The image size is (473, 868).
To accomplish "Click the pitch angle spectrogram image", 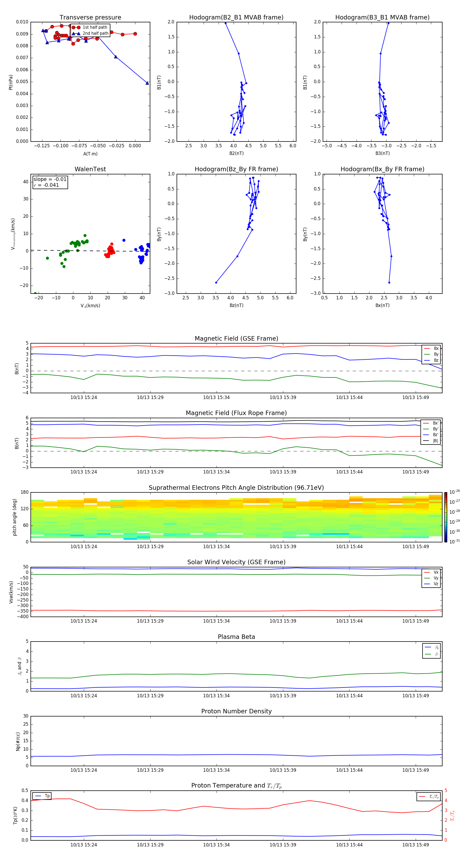I will click(236, 517).
